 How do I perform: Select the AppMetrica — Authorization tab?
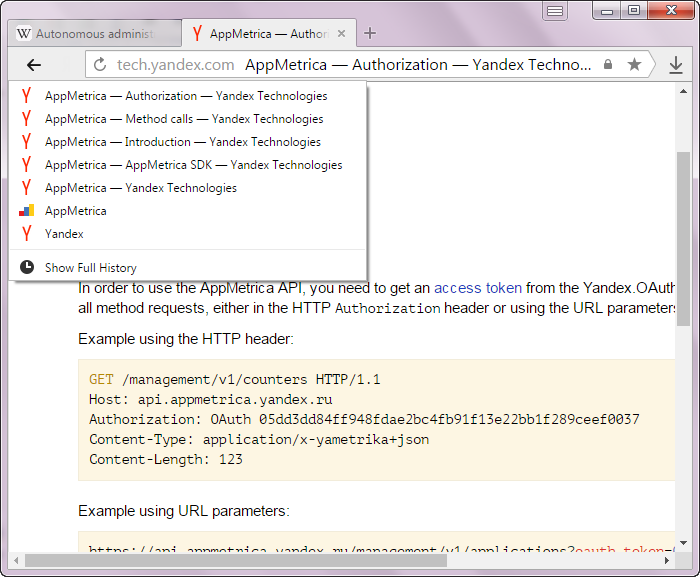point(269,33)
